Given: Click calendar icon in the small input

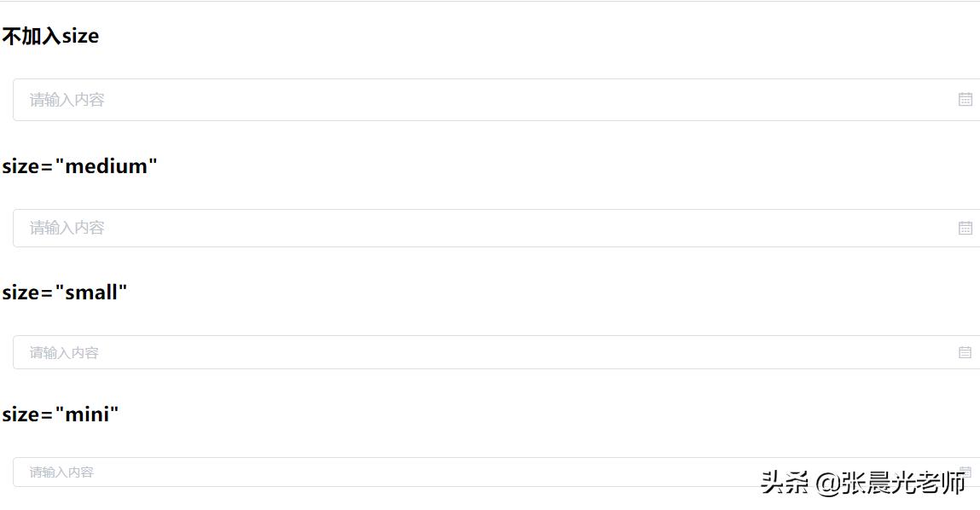Looking at the screenshot, I should point(965,352).
